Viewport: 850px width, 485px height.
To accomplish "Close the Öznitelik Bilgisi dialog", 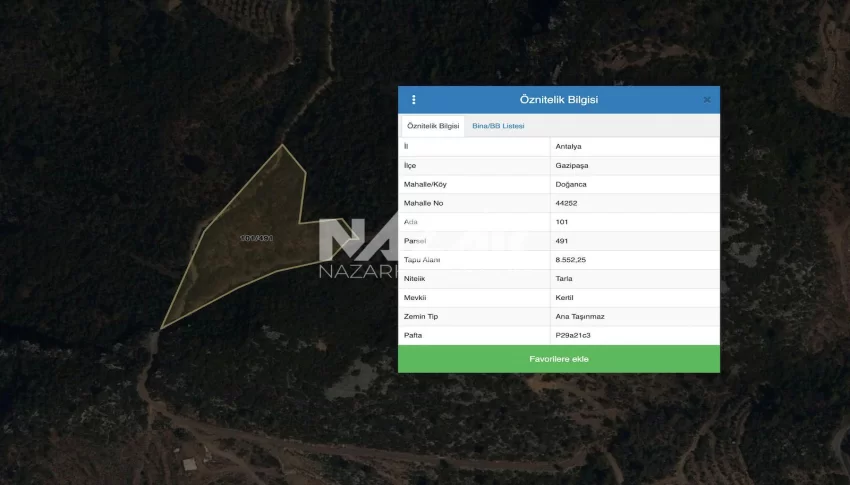I will pyautogui.click(x=707, y=100).
